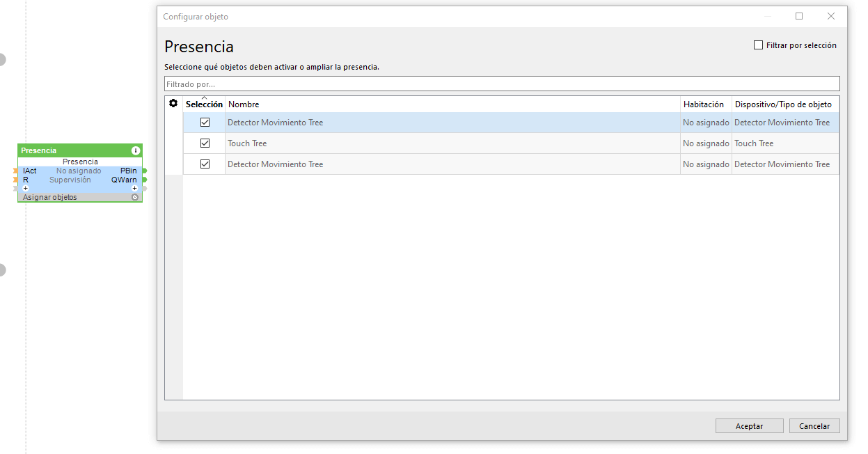Click the green QWarn output connector
The width and height of the screenshot is (868, 454).
tap(144, 180)
